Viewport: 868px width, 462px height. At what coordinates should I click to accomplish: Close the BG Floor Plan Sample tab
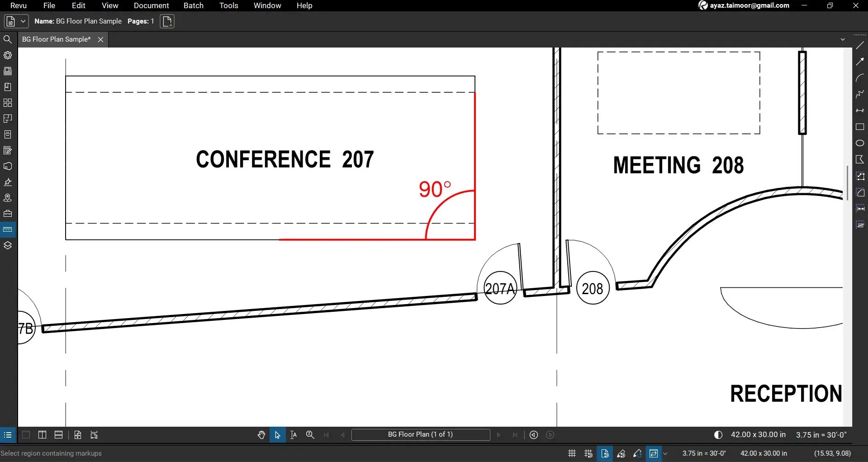click(100, 39)
